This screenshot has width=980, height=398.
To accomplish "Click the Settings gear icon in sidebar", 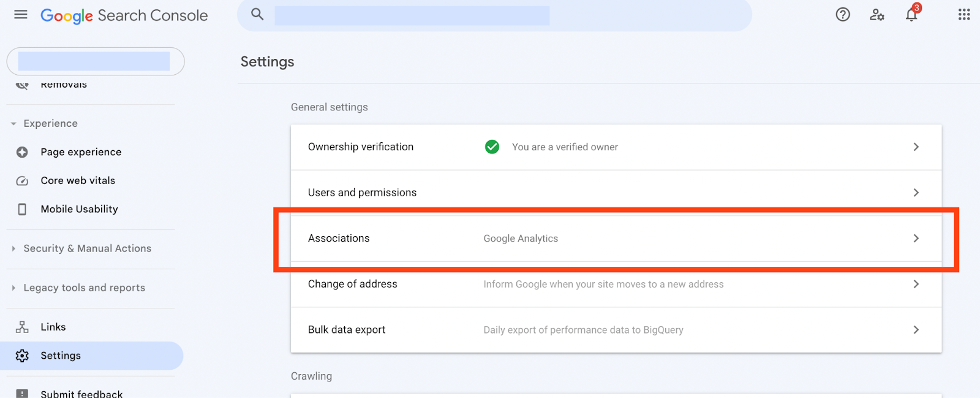I will 23,356.
